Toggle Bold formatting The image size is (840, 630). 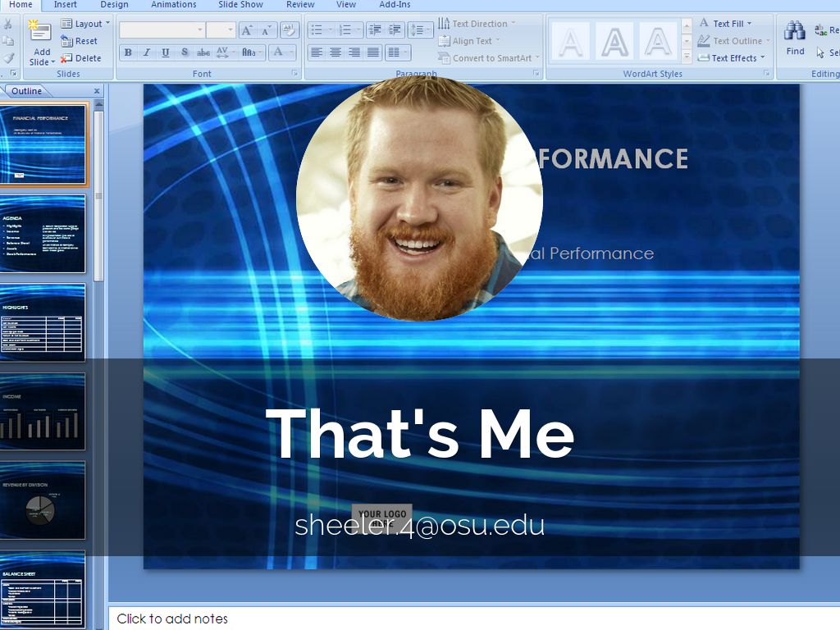(x=128, y=52)
